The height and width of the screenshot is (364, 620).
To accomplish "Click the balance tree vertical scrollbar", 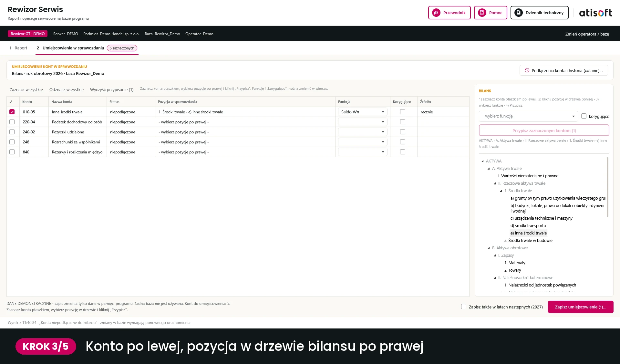I will coord(607,187).
